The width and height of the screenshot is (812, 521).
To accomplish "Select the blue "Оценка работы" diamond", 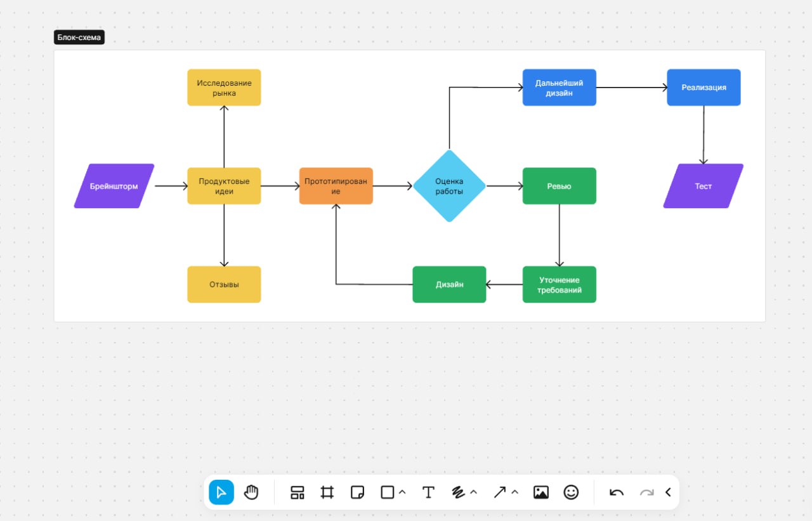I will (449, 186).
